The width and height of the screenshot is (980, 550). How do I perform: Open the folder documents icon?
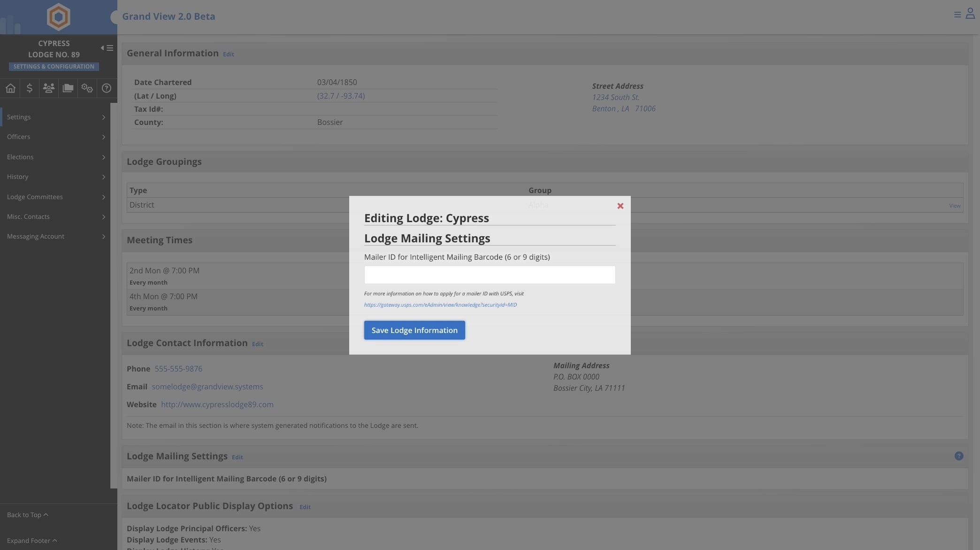pos(68,88)
